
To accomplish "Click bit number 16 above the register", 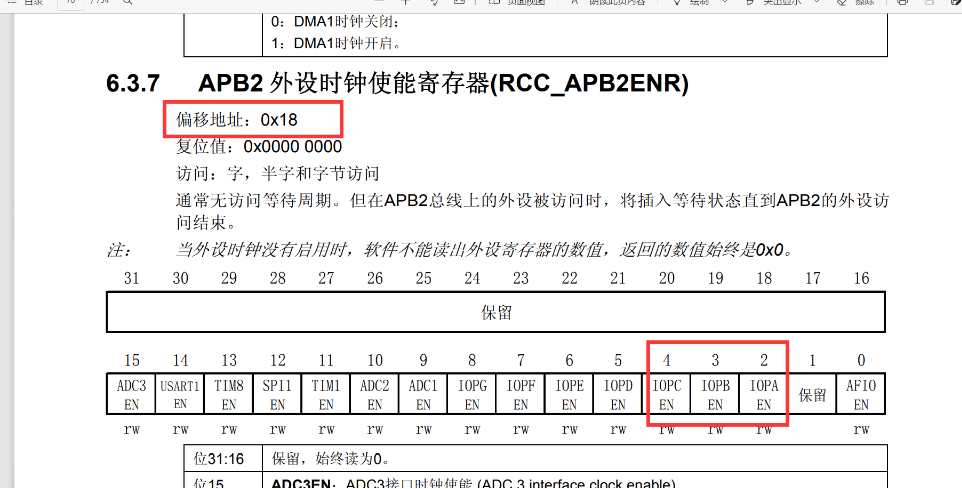I will (x=861, y=279).
